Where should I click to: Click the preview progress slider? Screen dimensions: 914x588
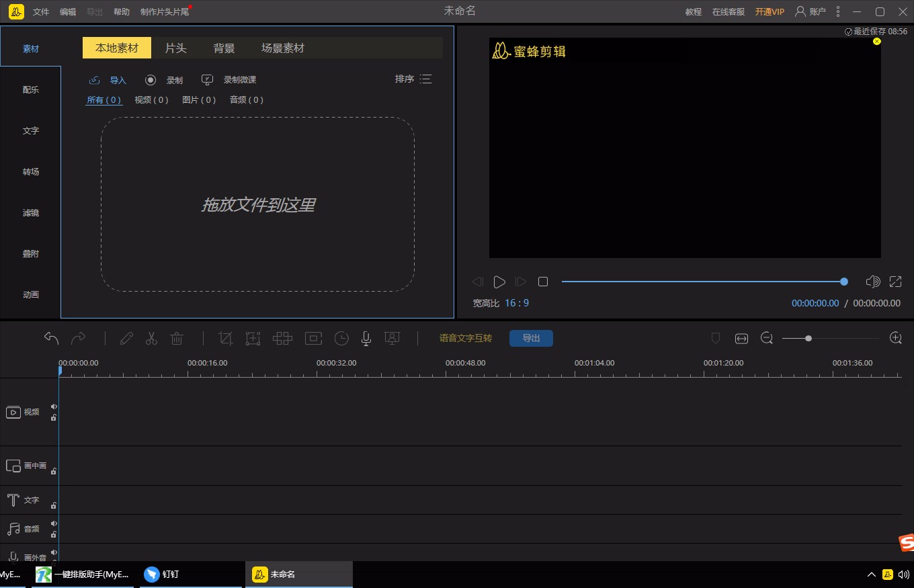704,282
